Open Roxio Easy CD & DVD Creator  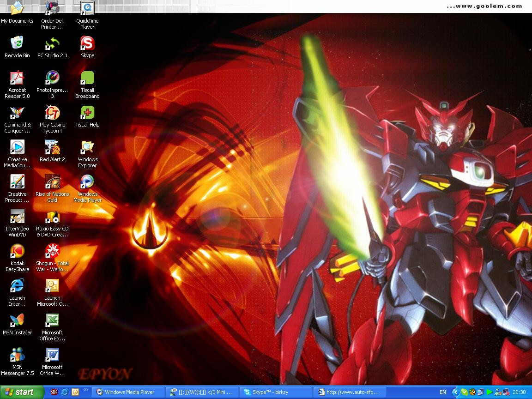click(52, 223)
